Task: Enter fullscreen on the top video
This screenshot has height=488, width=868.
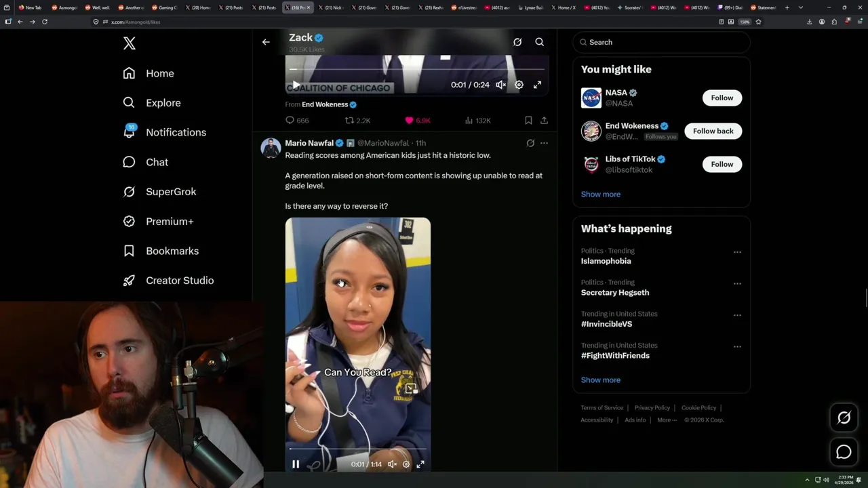Action: pyautogui.click(x=537, y=85)
